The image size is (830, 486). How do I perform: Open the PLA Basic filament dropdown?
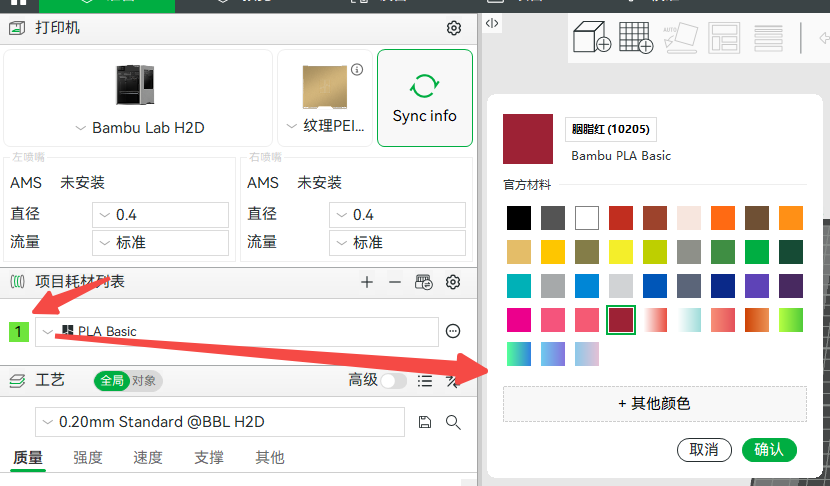(x=237, y=332)
